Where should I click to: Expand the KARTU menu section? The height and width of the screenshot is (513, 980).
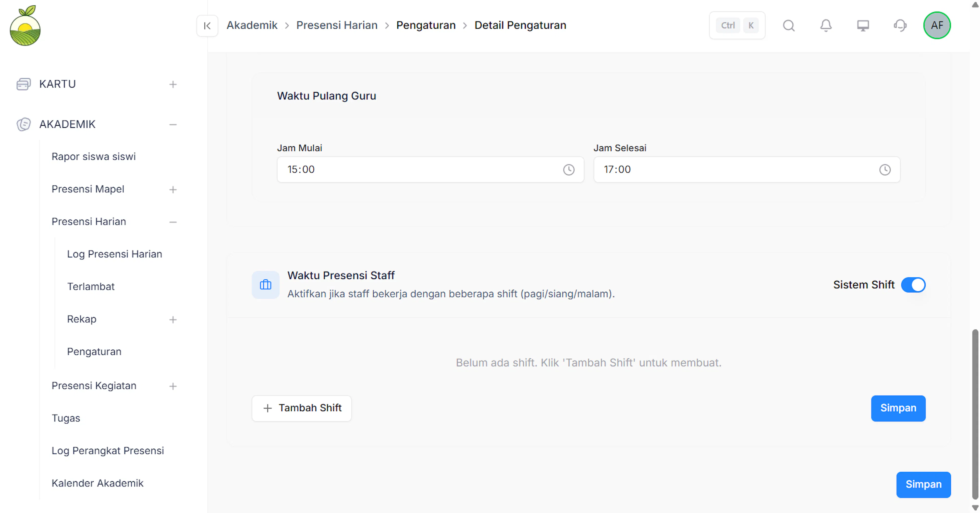(x=173, y=84)
